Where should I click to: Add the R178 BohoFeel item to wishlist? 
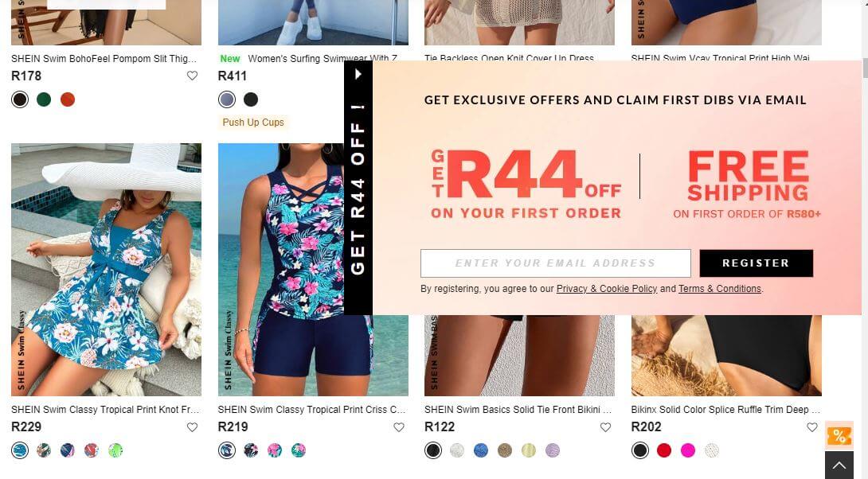pos(192,76)
